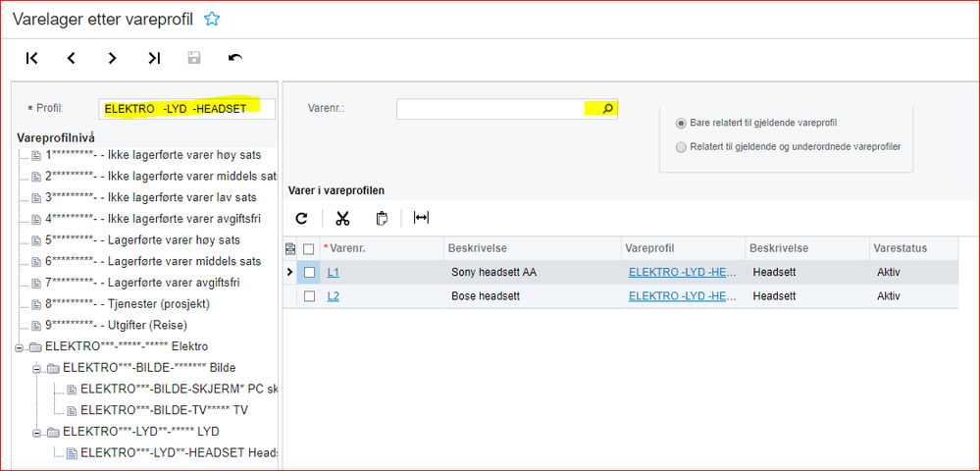Open Vareprofil link in L2 row
The height and width of the screenshot is (471, 980).
point(683,296)
